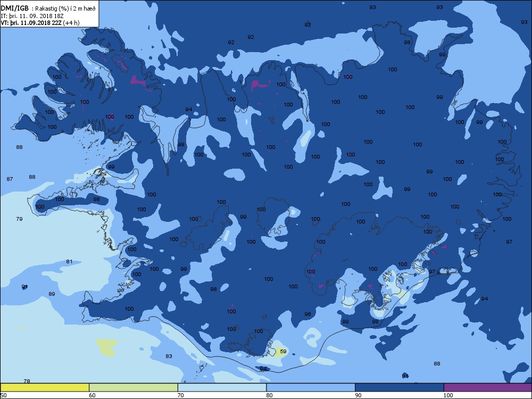The image size is (532, 399).
Task: Click the humidity value 87 on the map
Action: click(10, 179)
